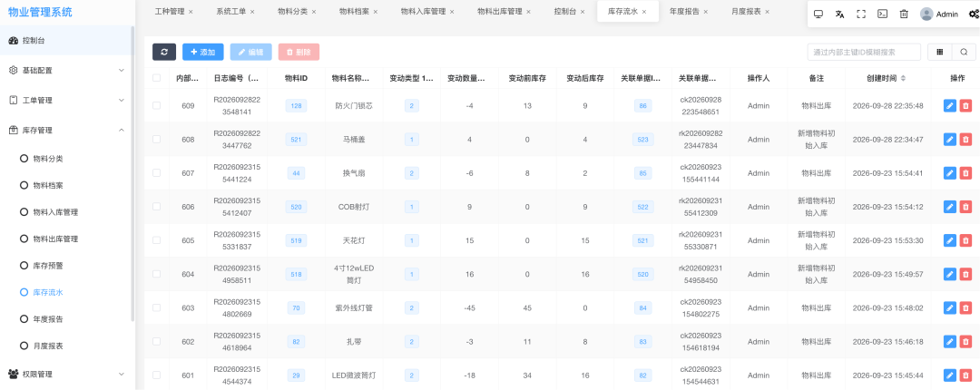The width and height of the screenshot is (980, 390).
Task: Click material ID tag 519
Action: coord(296,240)
